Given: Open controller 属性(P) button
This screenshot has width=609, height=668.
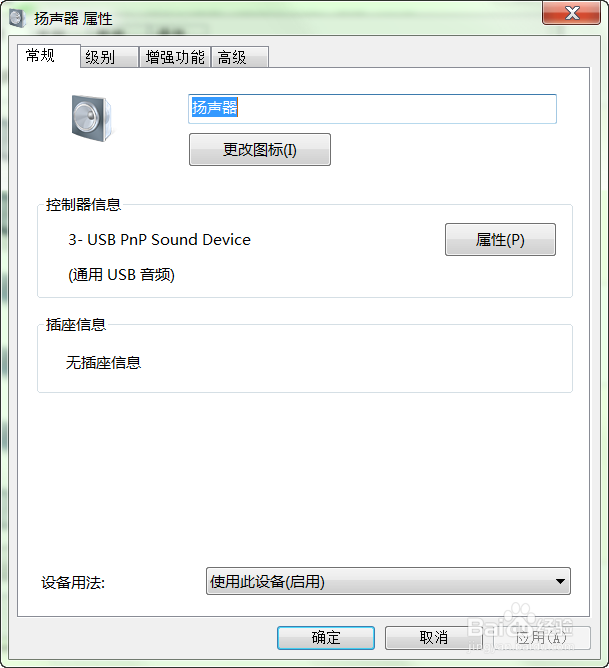Looking at the screenshot, I should point(500,239).
